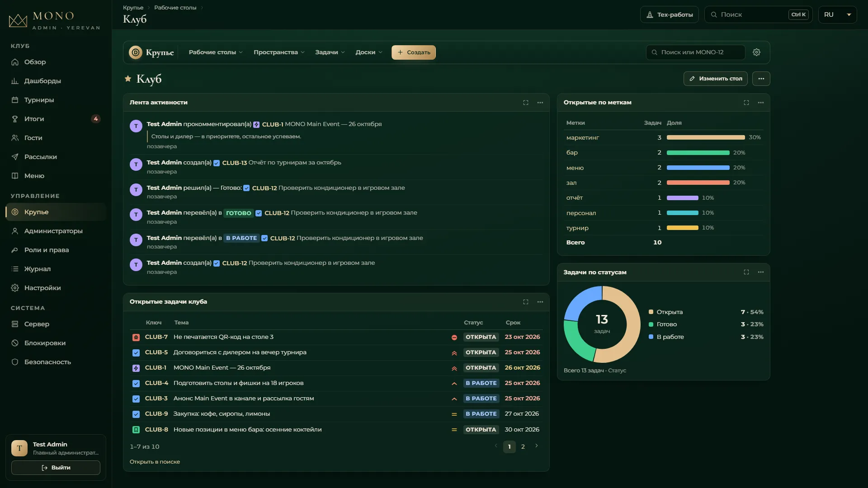This screenshot has width=868, height=488.
Task: Open Рассылки in the sidebar
Action: pyautogui.click(x=56, y=157)
